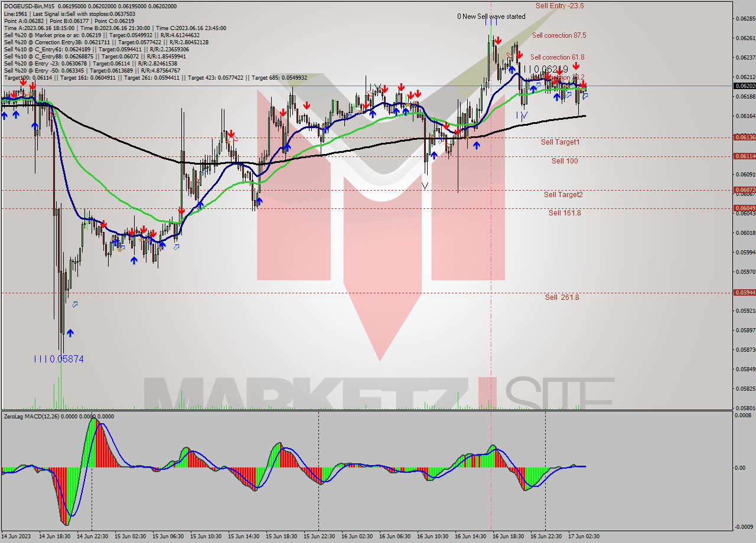Click the 'Sell 261.8' level label
756x543 pixels.
point(562,297)
